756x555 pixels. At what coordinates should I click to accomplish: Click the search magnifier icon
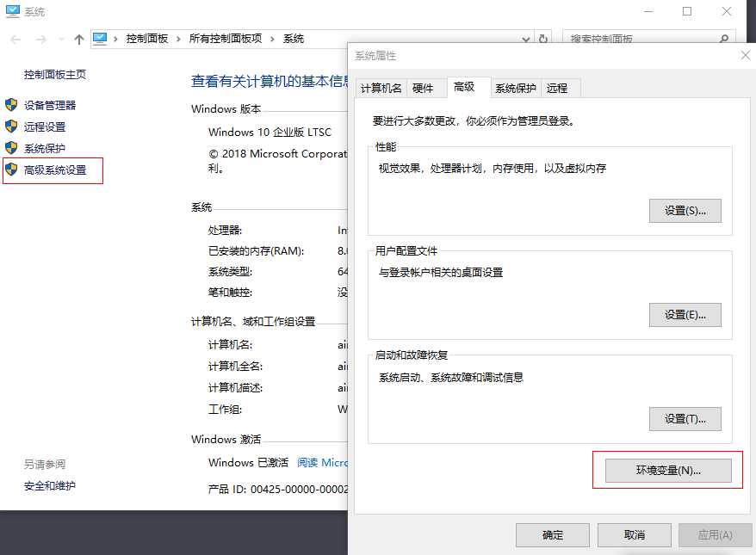tap(724, 40)
